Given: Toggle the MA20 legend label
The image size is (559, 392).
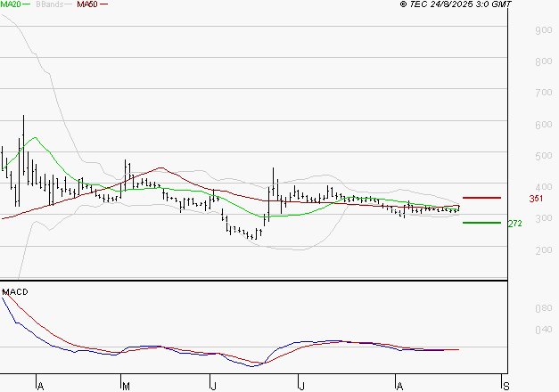Looking at the screenshot, I should click(10, 4).
